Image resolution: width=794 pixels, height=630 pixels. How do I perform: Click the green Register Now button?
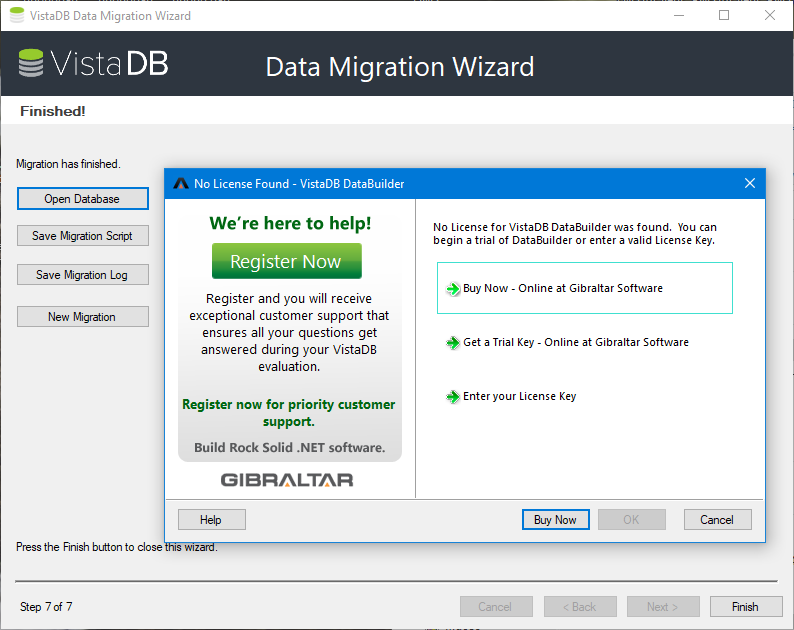[287, 261]
